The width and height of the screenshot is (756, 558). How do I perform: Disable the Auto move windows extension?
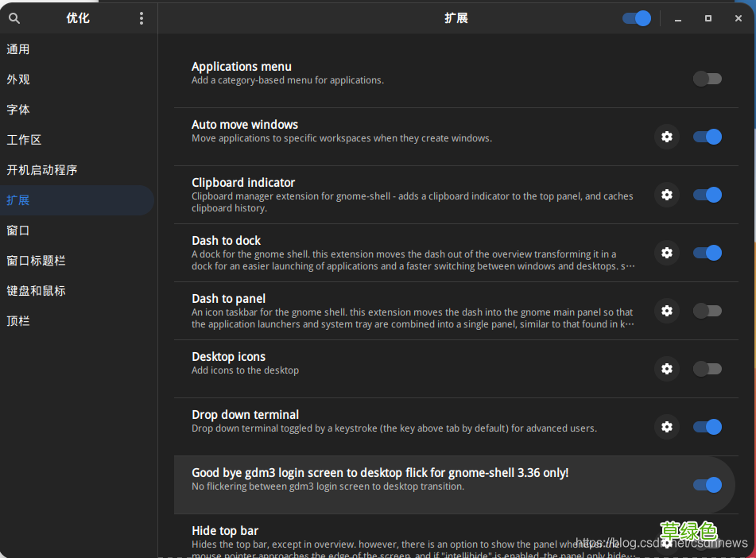(707, 137)
